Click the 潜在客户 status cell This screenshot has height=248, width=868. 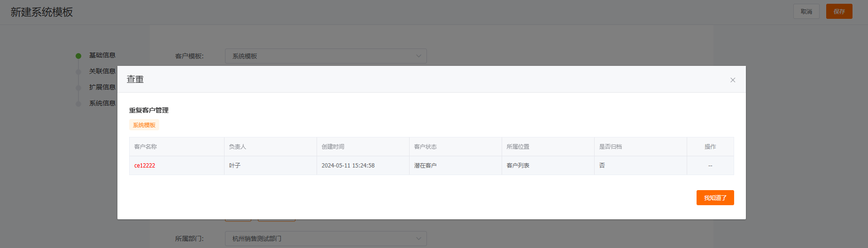coord(456,166)
